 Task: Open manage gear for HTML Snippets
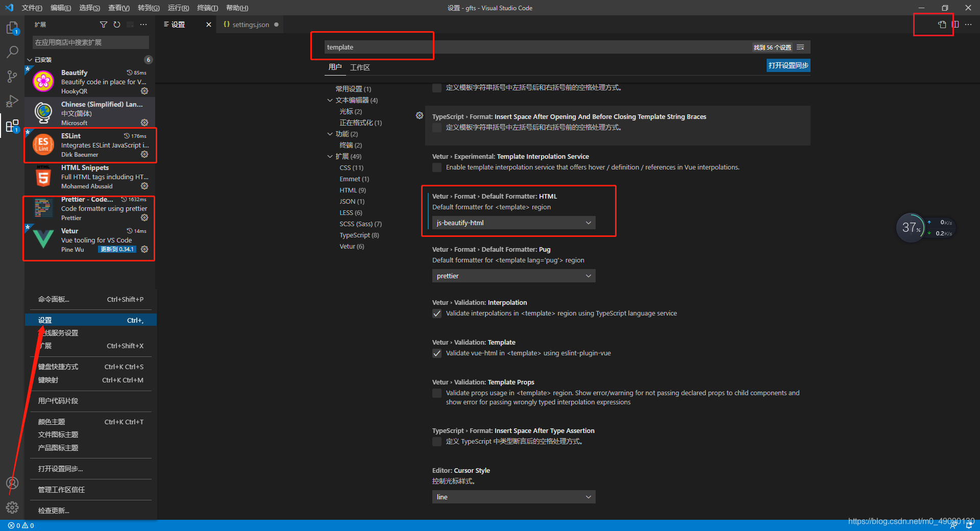(x=144, y=186)
